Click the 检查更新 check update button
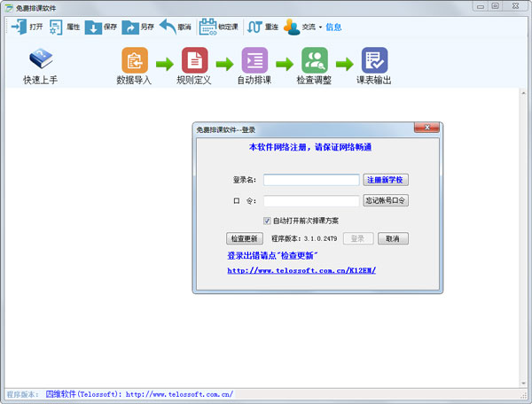Screen dimensions: 532x404 244,239
